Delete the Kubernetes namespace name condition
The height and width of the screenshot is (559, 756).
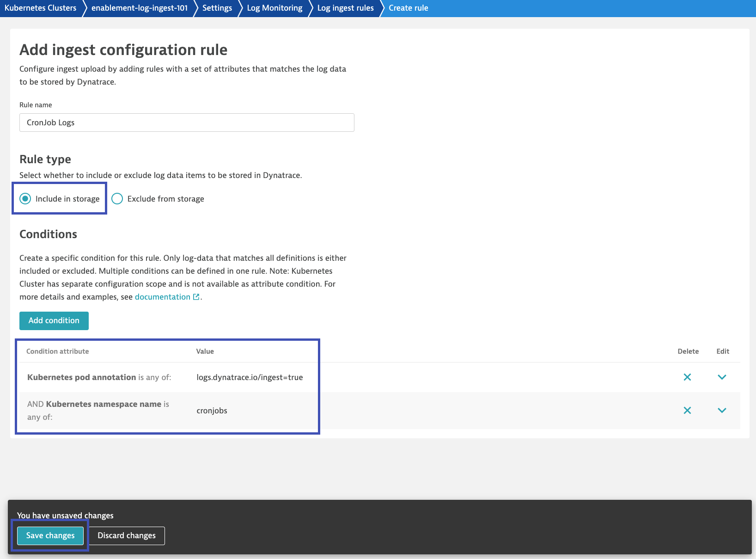687,410
